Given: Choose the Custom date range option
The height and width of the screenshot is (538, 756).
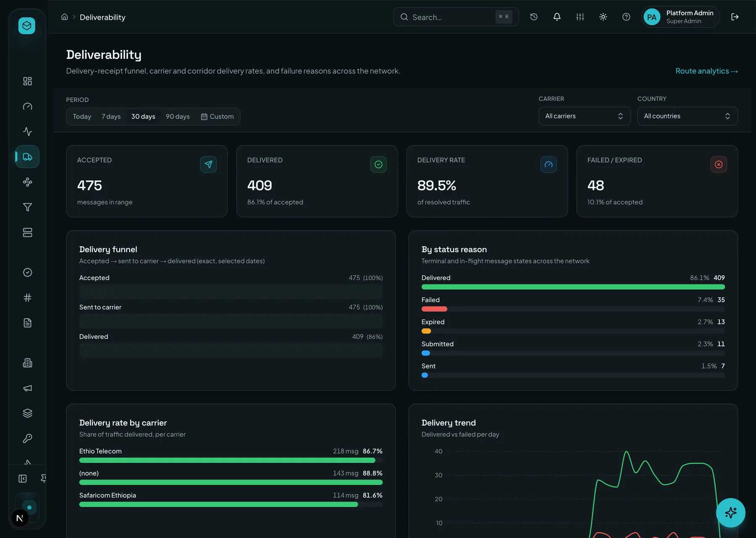Looking at the screenshot, I should click(x=217, y=116).
